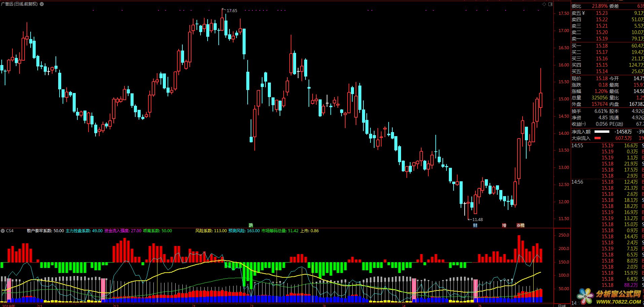Screen dimensions: 644x307
Task: Select the 卖五 price 15.23
Action: pos(602,13)
